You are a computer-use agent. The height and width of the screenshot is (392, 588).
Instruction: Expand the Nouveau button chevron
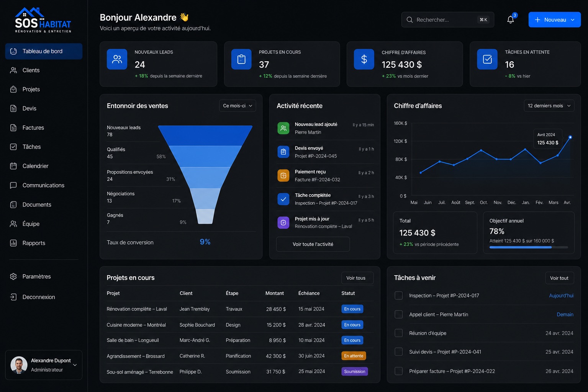click(573, 20)
